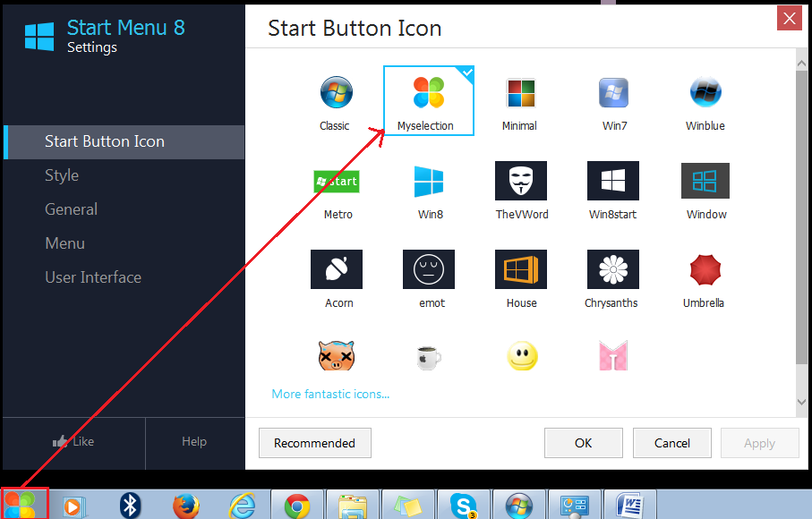Open Skype from the taskbar
The width and height of the screenshot is (812, 519).
(x=463, y=505)
